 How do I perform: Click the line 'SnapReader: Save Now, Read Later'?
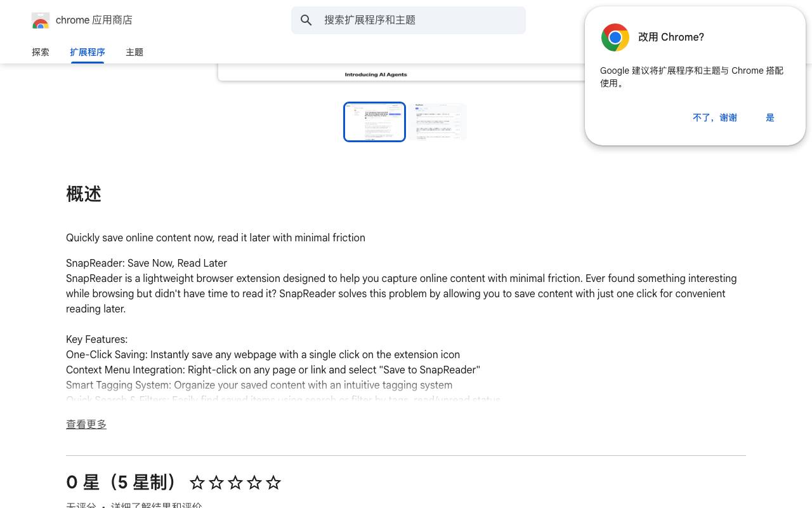point(147,263)
